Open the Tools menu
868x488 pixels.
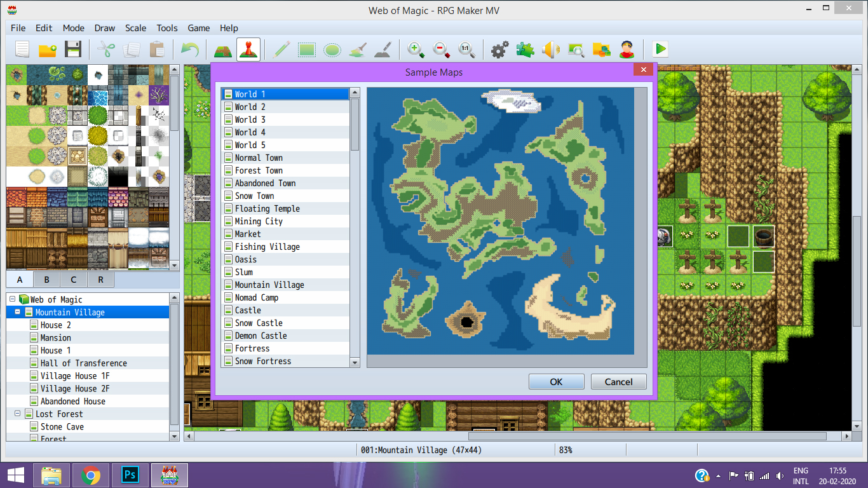click(x=167, y=28)
